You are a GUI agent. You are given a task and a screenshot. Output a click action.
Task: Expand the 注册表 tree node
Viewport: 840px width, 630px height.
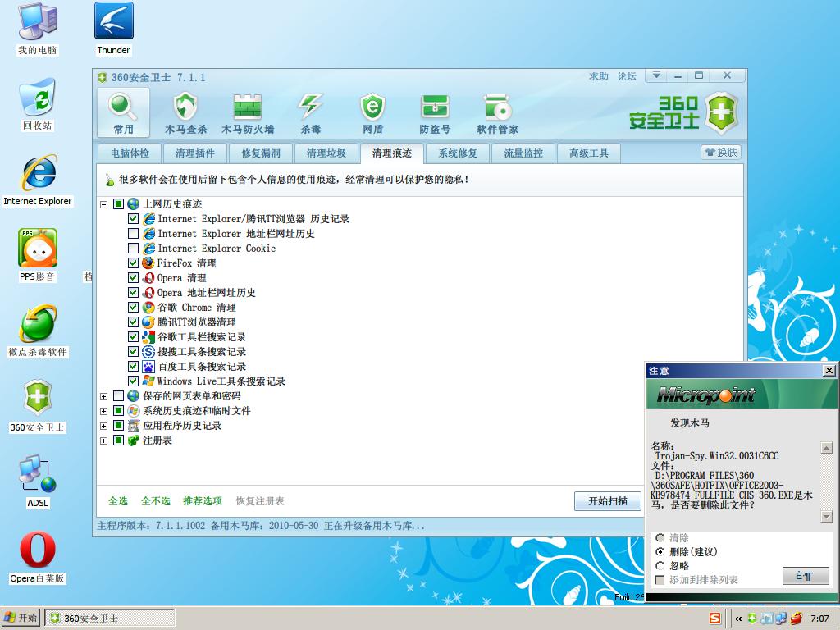(104, 441)
